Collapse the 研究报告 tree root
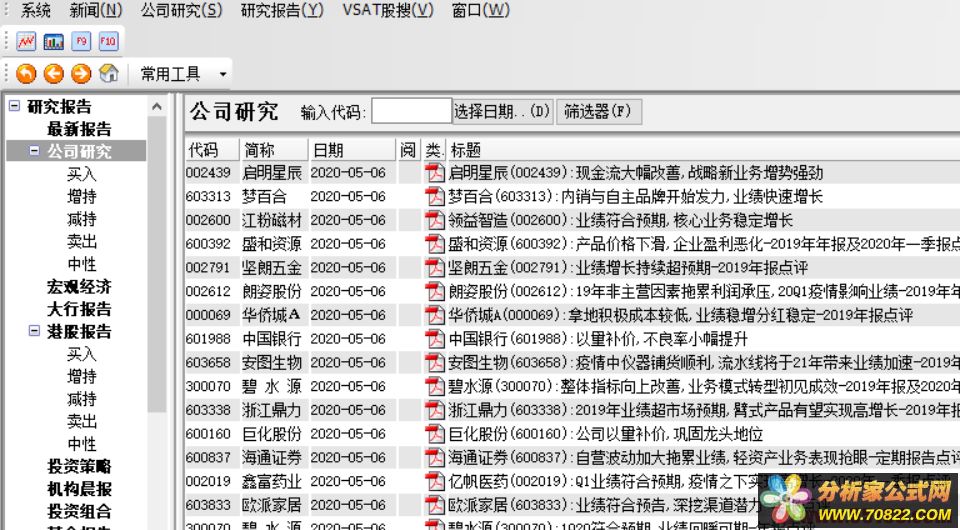 point(15,106)
